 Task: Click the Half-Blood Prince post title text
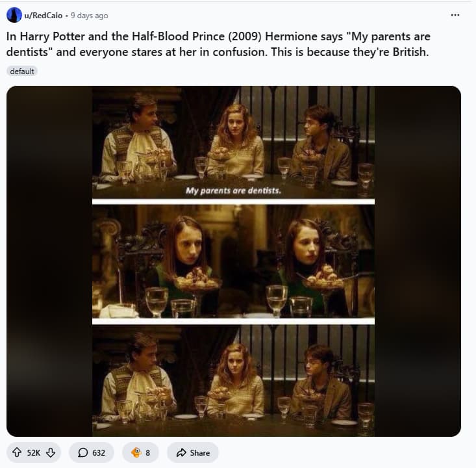(x=218, y=44)
